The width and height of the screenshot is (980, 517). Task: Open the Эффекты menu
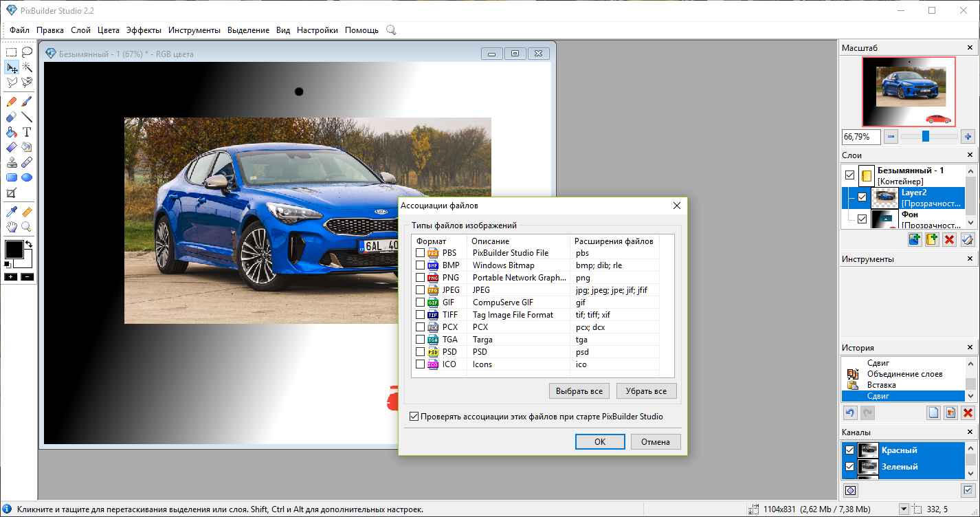pos(144,30)
